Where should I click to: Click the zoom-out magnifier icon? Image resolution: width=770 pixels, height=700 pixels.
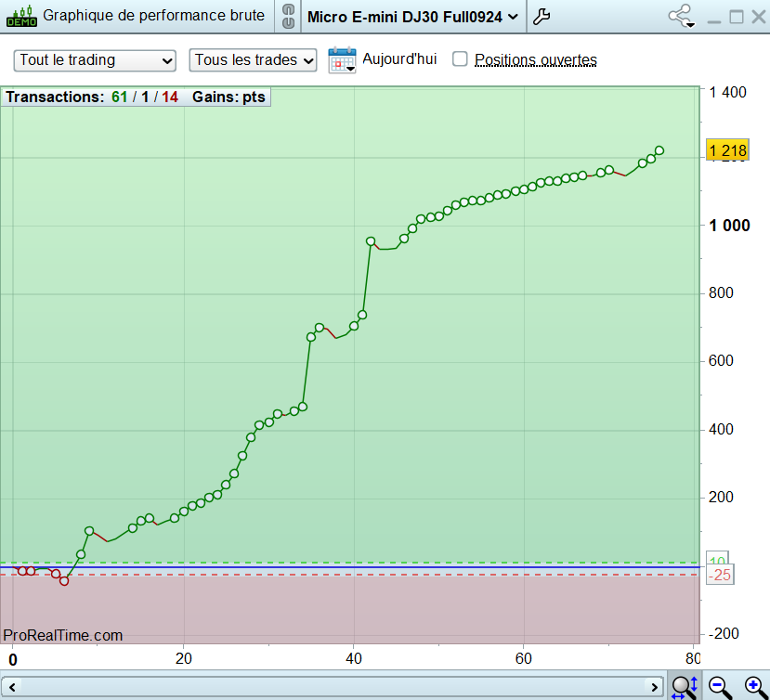tap(720, 686)
